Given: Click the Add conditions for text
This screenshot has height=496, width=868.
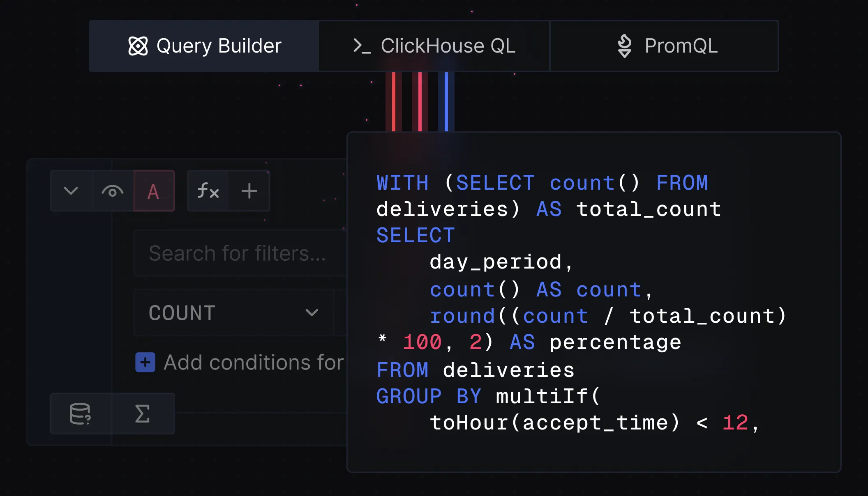Looking at the screenshot, I should 253,362.
